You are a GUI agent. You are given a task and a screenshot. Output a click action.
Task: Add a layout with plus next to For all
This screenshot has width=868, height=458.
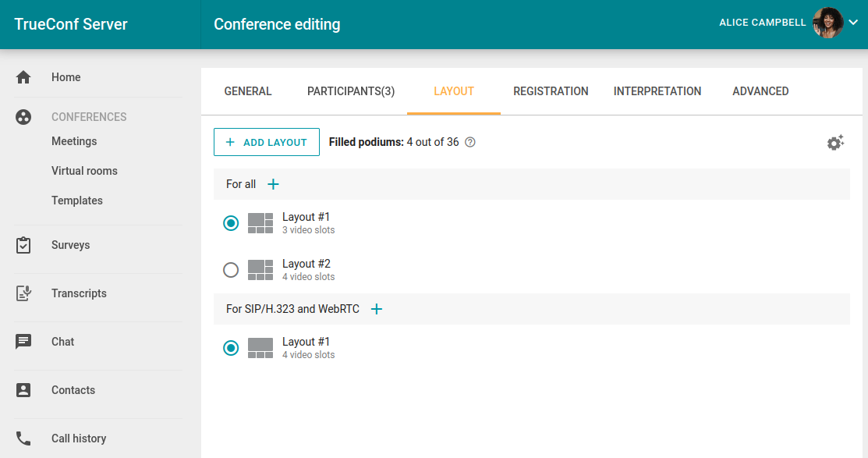click(x=273, y=184)
